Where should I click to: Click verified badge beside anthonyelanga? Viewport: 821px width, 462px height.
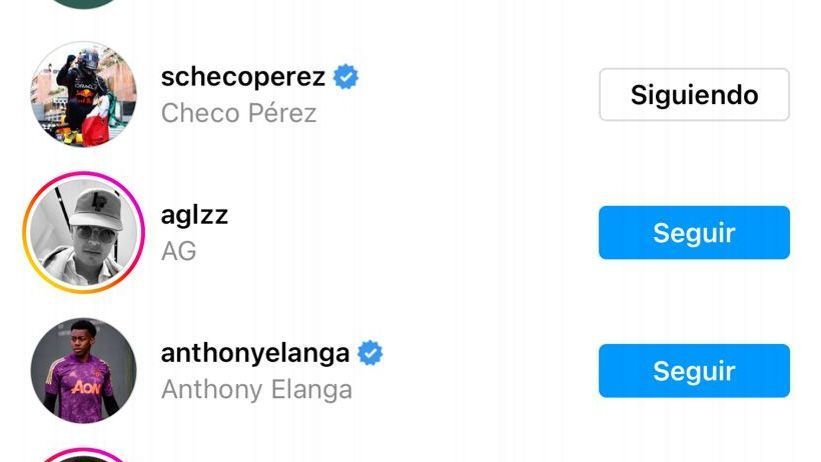[x=370, y=353]
